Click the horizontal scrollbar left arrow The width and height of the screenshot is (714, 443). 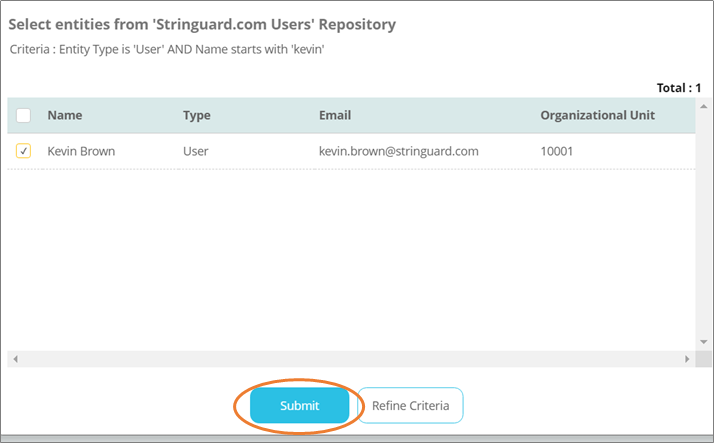pyautogui.click(x=15, y=359)
